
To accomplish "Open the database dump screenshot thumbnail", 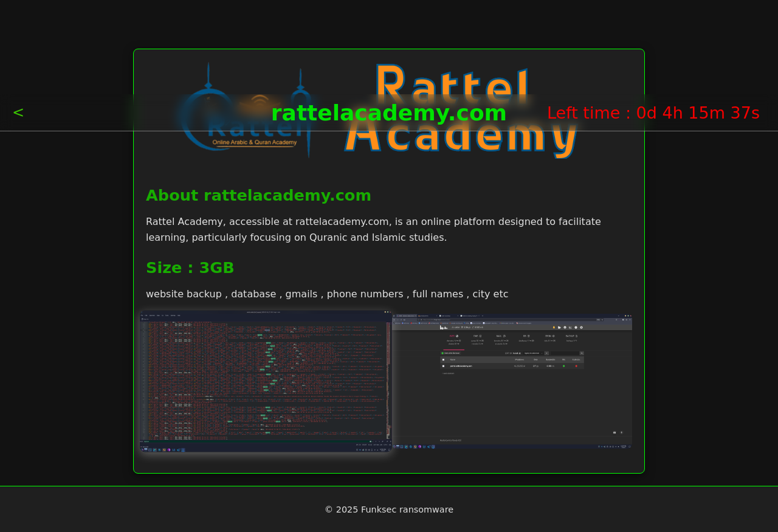I will 266,381.
